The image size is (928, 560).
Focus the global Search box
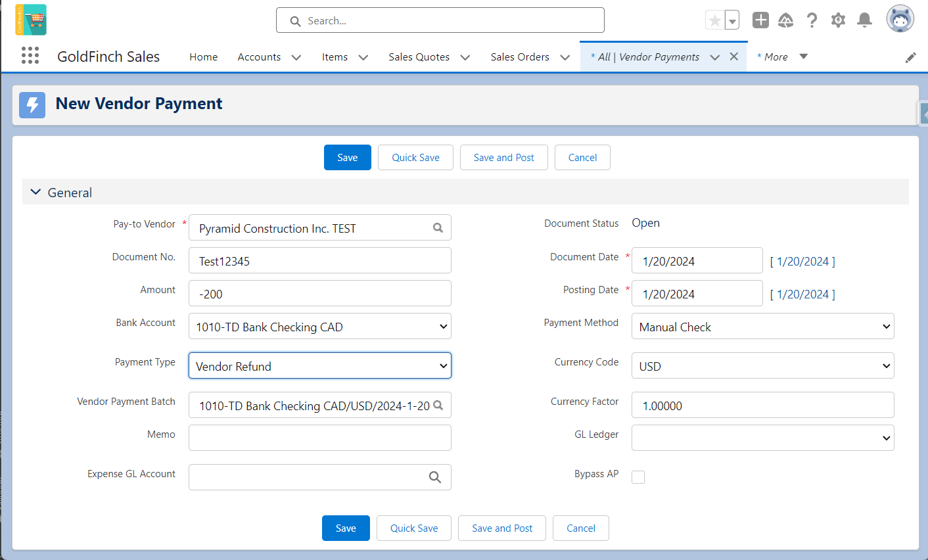tap(440, 20)
